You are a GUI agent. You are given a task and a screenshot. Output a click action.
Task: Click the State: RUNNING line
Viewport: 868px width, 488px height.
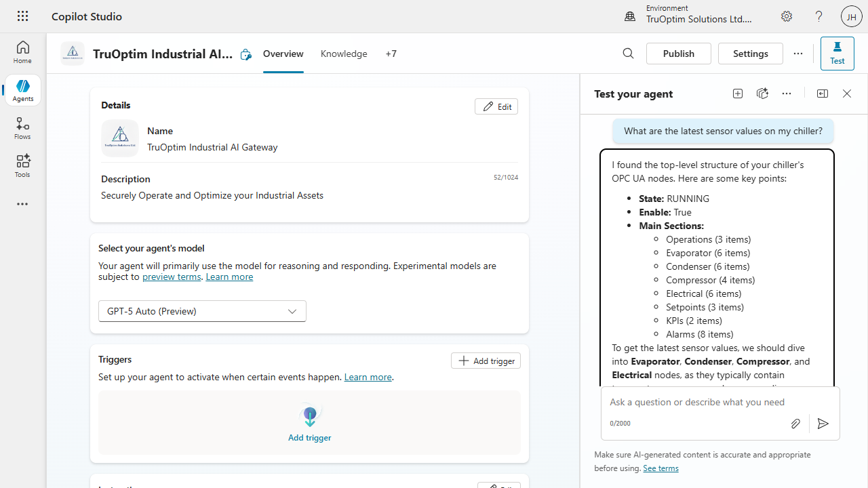pyautogui.click(x=674, y=199)
